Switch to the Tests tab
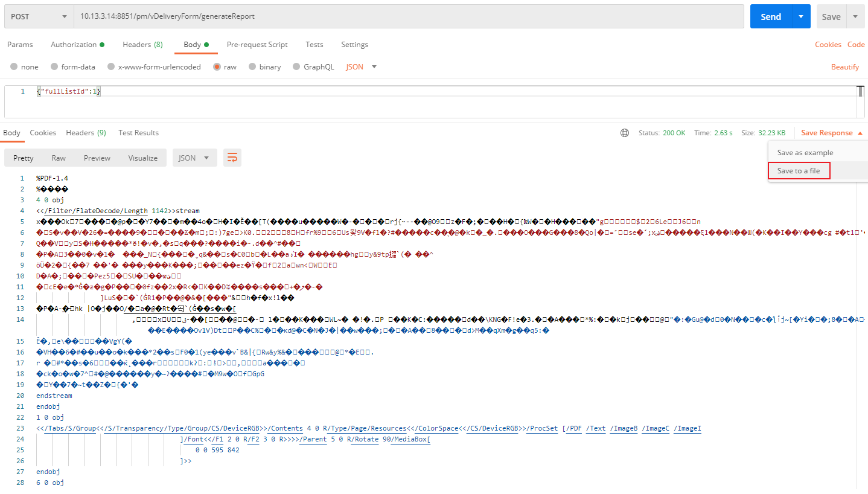The image size is (868, 494). coord(314,44)
